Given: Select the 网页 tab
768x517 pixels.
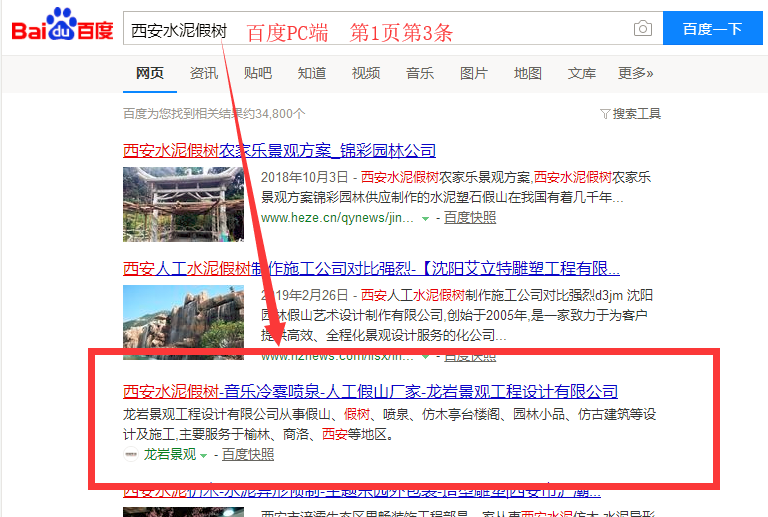Looking at the screenshot, I should point(150,73).
